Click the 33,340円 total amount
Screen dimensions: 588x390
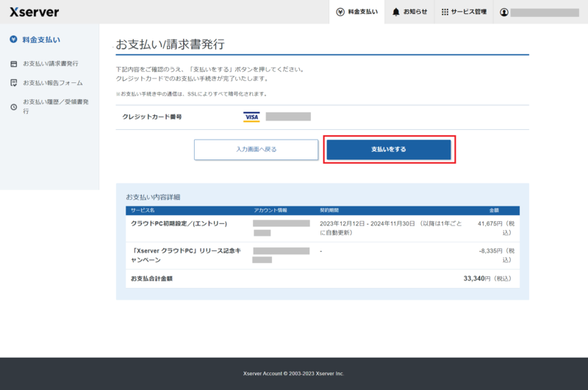tap(477, 278)
